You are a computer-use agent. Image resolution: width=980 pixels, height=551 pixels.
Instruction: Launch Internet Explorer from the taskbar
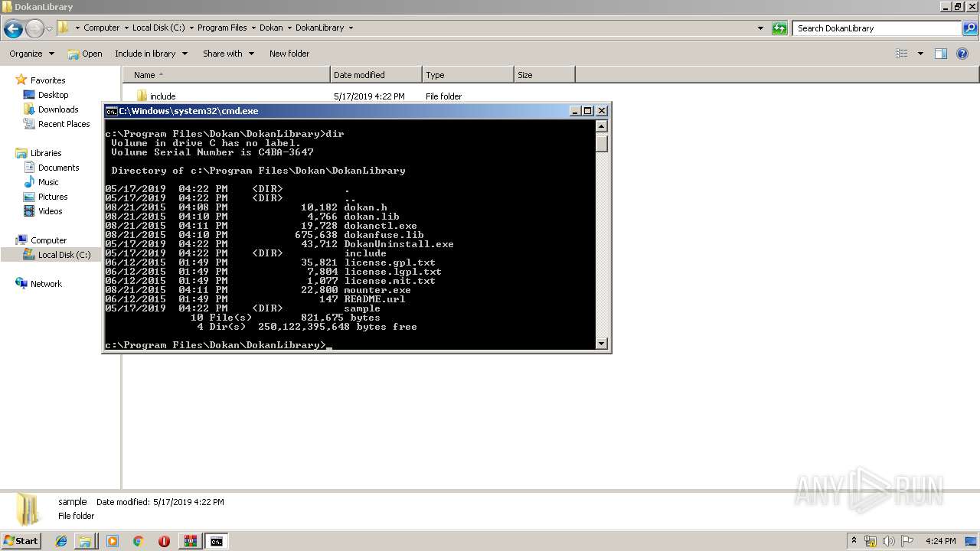(61, 541)
